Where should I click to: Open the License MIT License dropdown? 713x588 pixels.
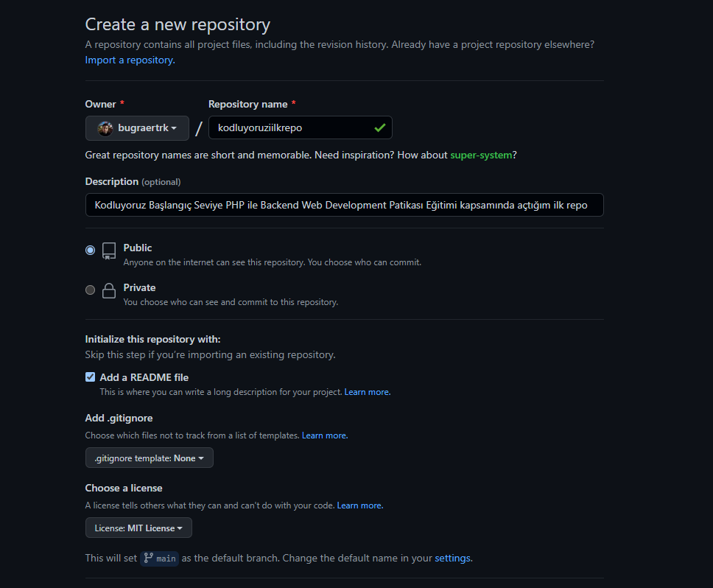pos(138,528)
